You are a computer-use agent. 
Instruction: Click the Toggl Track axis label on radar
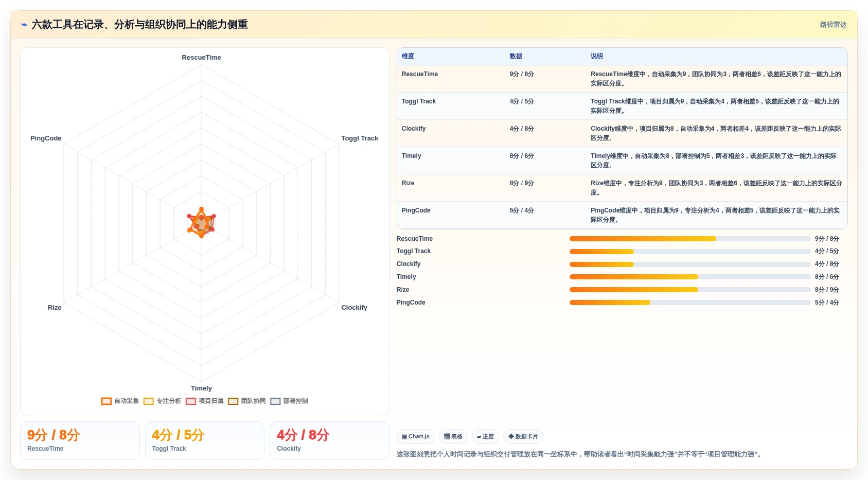click(x=360, y=138)
